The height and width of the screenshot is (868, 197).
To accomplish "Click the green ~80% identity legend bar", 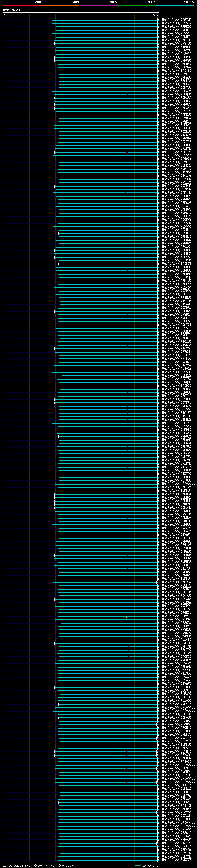I will coord(137,6).
